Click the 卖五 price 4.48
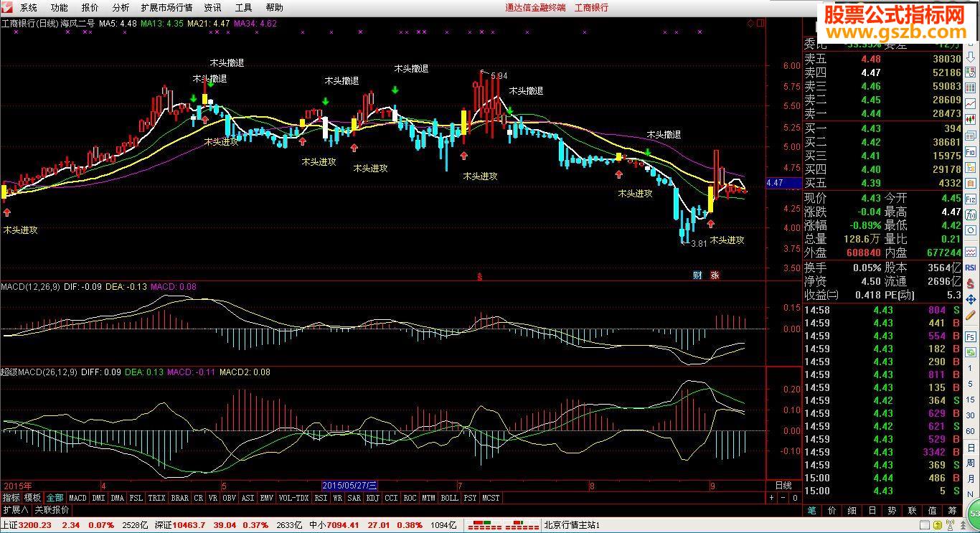Viewport: 980px width, 533px height. 871,60
